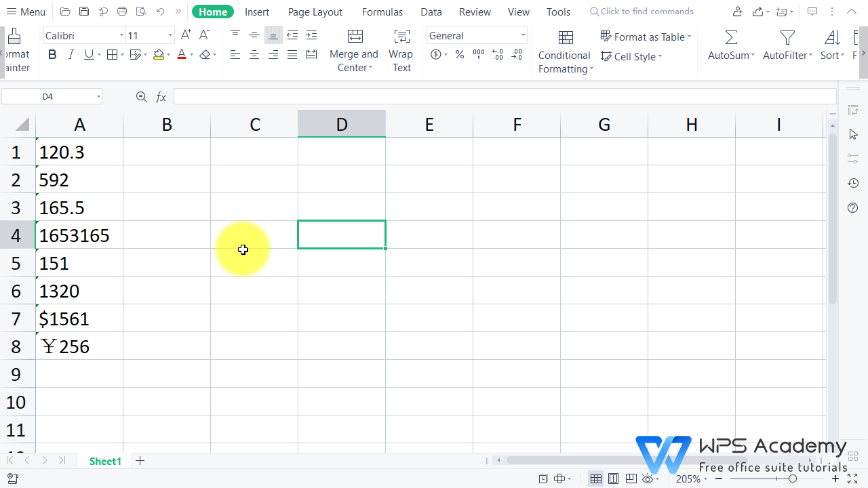This screenshot has width=868, height=488.
Task: Open Print Preview from quick access toolbar
Action: click(x=141, y=12)
